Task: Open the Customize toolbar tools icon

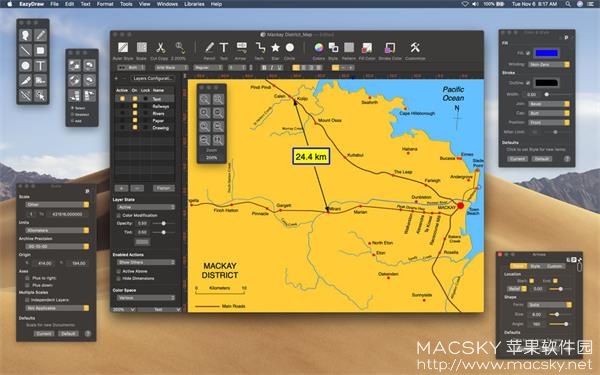Action: pos(415,48)
